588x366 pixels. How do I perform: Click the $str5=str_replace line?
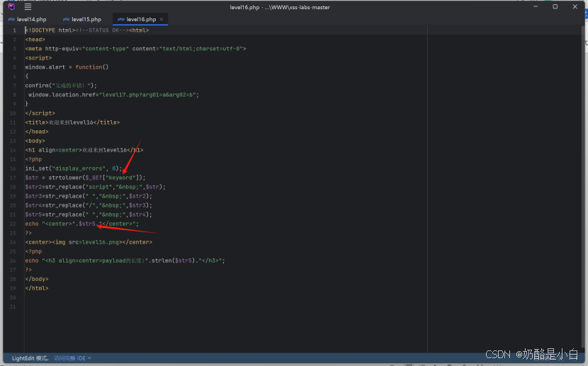point(89,215)
